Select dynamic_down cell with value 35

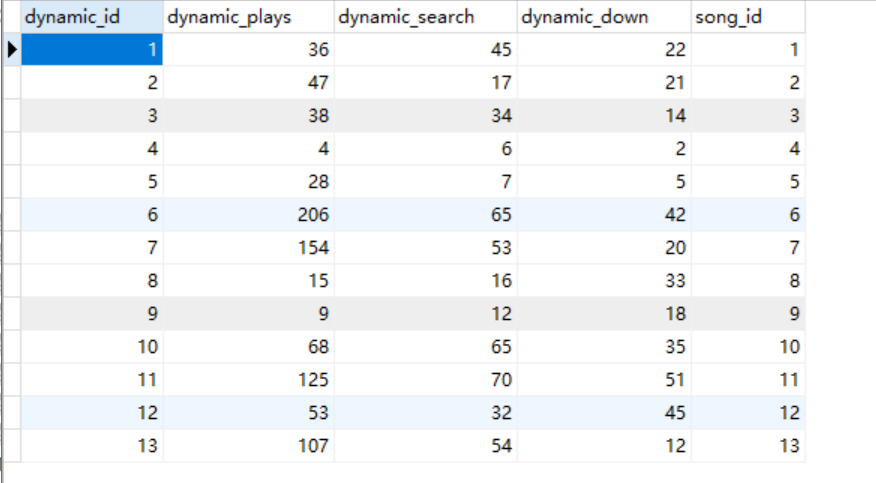pyautogui.click(x=604, y=346)
